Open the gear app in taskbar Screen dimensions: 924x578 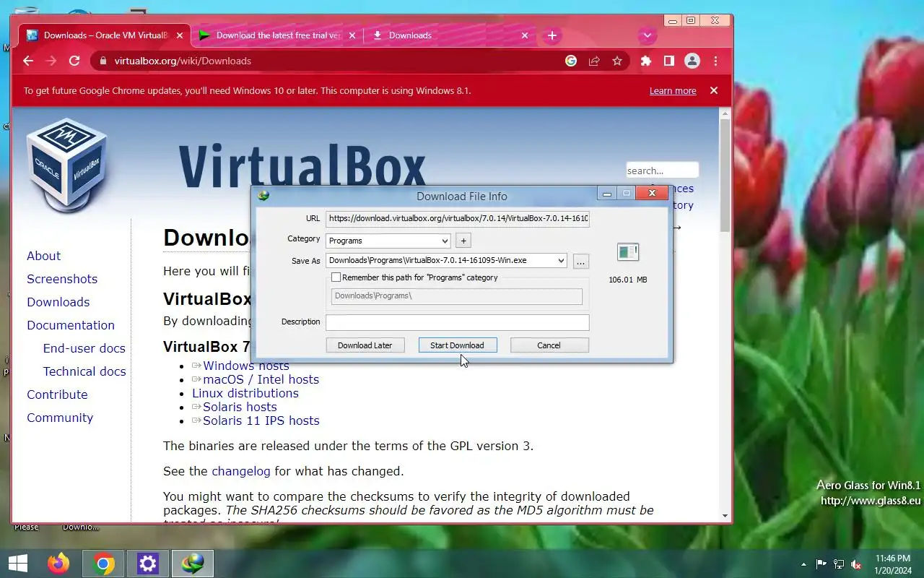[148, 564]
